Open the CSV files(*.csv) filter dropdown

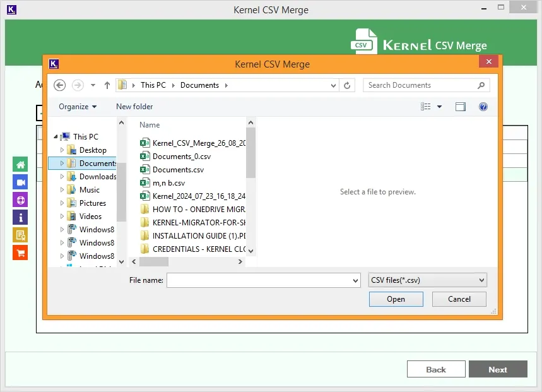[x=481, y=280]
